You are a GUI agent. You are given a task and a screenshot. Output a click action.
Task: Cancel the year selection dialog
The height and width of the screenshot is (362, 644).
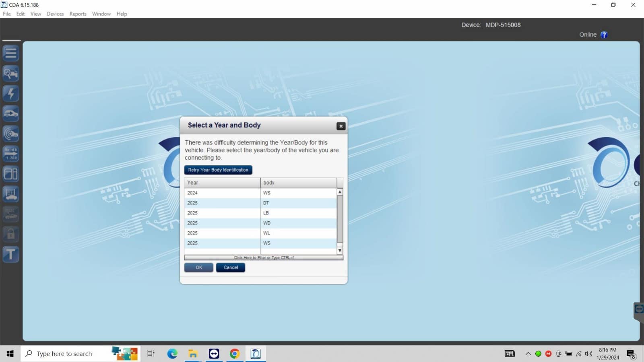[x=230, y=267]
